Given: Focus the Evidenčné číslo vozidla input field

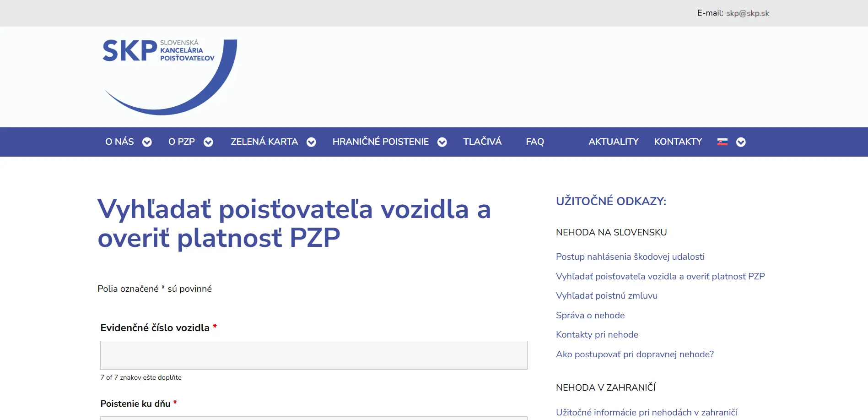Looking at the screenshot, I should (x=313, y=355).
